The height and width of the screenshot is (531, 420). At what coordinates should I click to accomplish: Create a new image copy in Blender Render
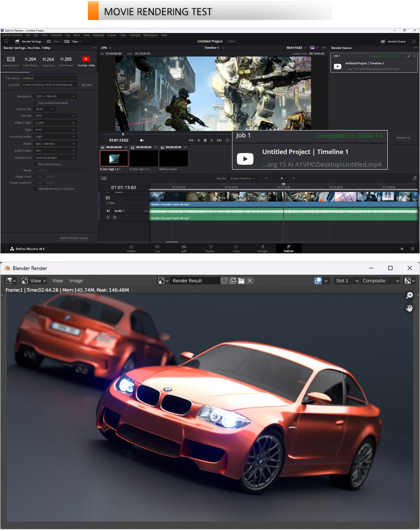click(x=232, y=281)
